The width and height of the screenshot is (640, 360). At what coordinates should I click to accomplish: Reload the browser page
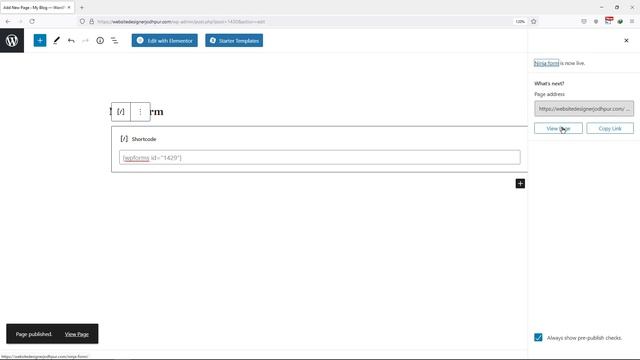(32, 21)
